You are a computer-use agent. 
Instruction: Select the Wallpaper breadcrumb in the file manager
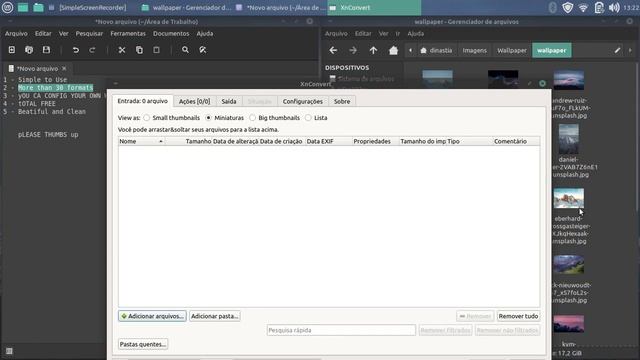[x=511, y=50]
